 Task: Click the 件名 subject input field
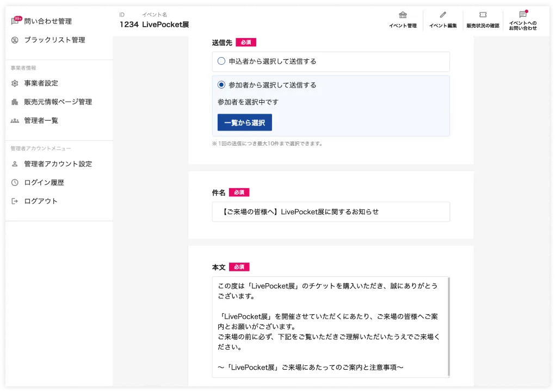[x=331, y=212]
